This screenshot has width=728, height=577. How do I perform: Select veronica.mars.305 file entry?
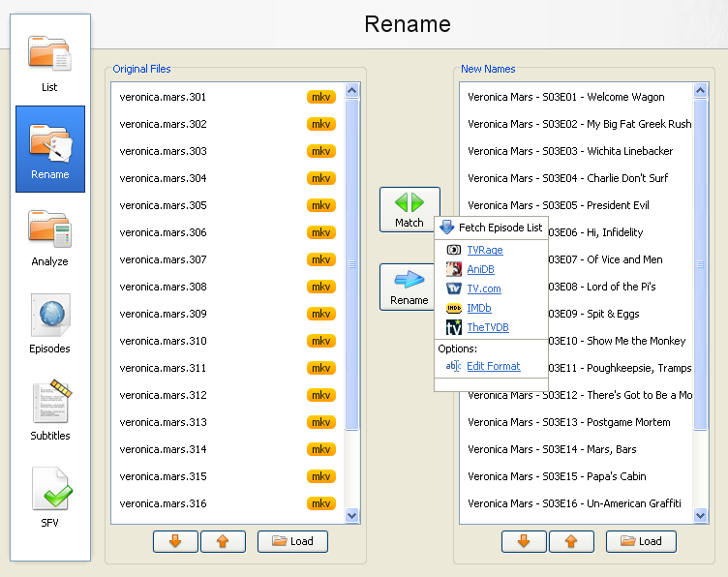click(164, 205)
